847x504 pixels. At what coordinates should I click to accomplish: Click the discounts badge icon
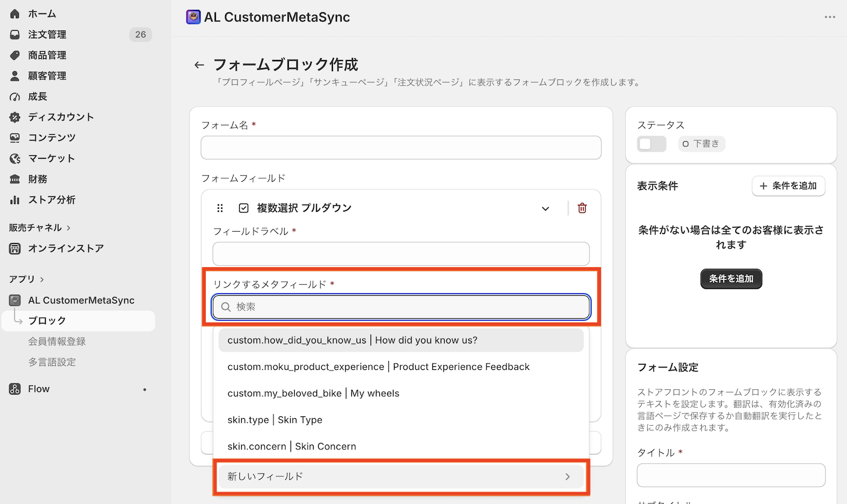click(x=15, y=117)
